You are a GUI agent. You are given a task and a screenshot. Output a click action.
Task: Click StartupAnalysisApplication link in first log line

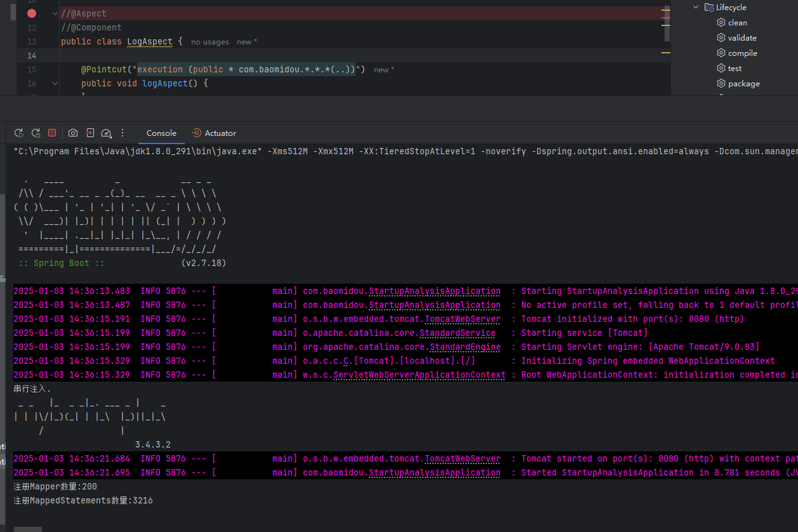click(434, 291)
